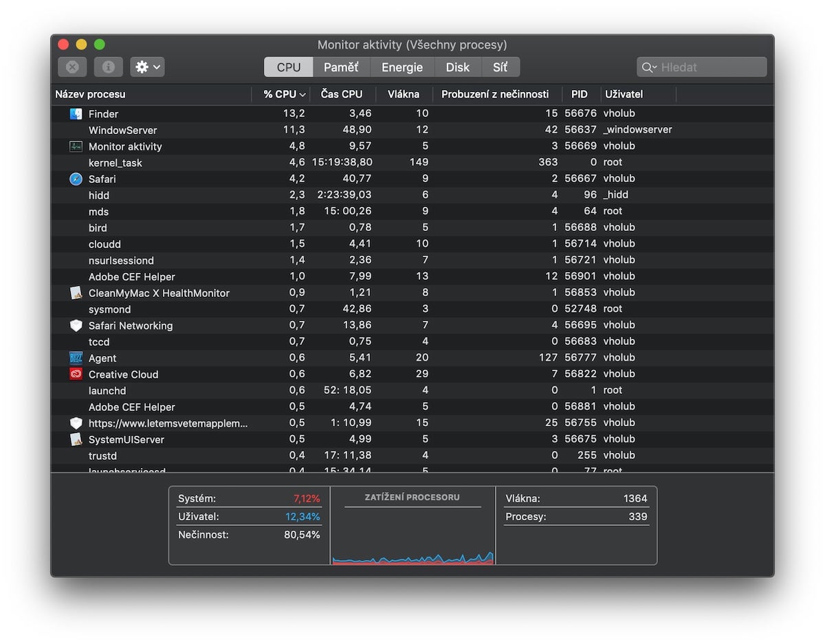Click the Uživatel 12,34% value
The width and height of the screenshot is (825, 644).
[302, 516]
